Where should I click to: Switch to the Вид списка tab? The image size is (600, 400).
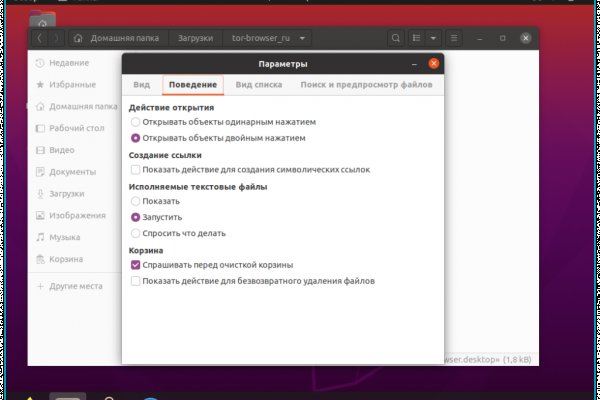[x=257, y=85]
